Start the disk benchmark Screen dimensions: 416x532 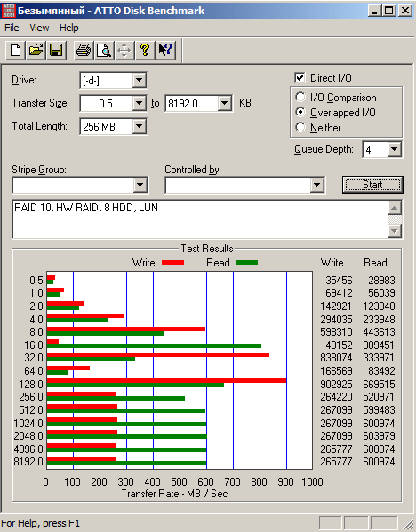(372, 184)
